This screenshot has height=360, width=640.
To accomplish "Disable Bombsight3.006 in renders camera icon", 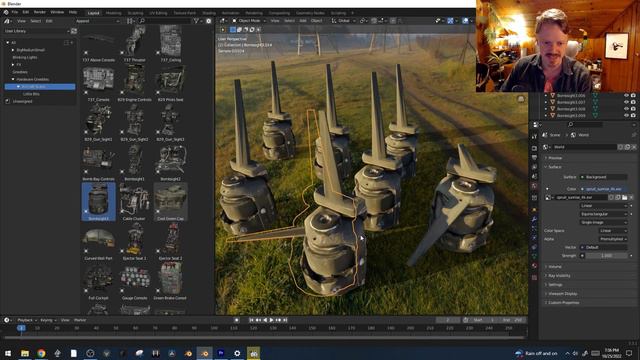I will tap(633, 96).
